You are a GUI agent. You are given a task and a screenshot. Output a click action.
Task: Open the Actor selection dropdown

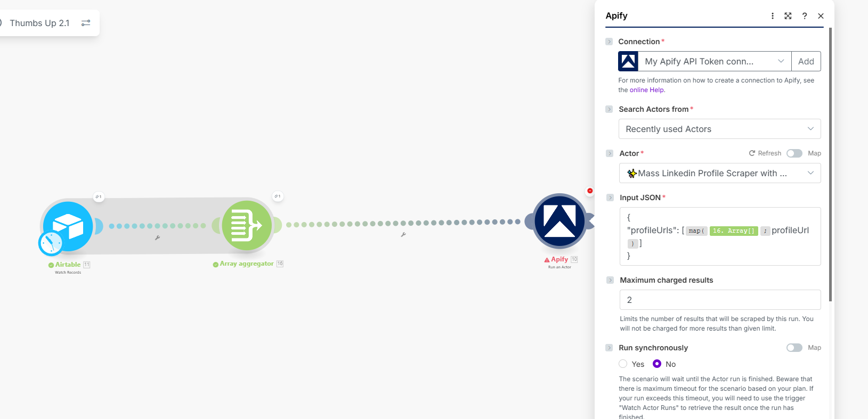coord(720,173)
